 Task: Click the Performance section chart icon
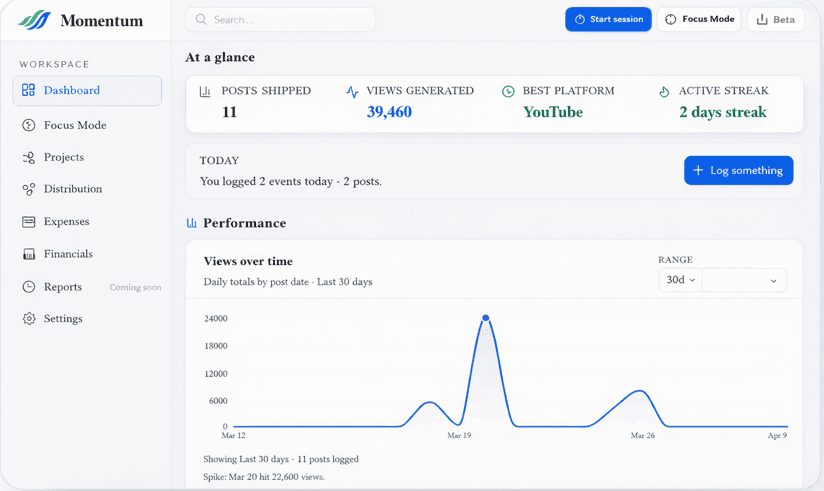(192, 223)
